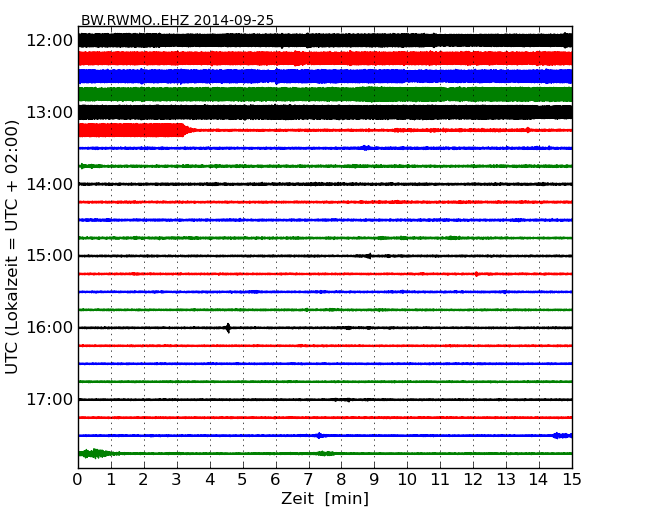Click the 15:00 time label
650x520 pixels.
50,256
